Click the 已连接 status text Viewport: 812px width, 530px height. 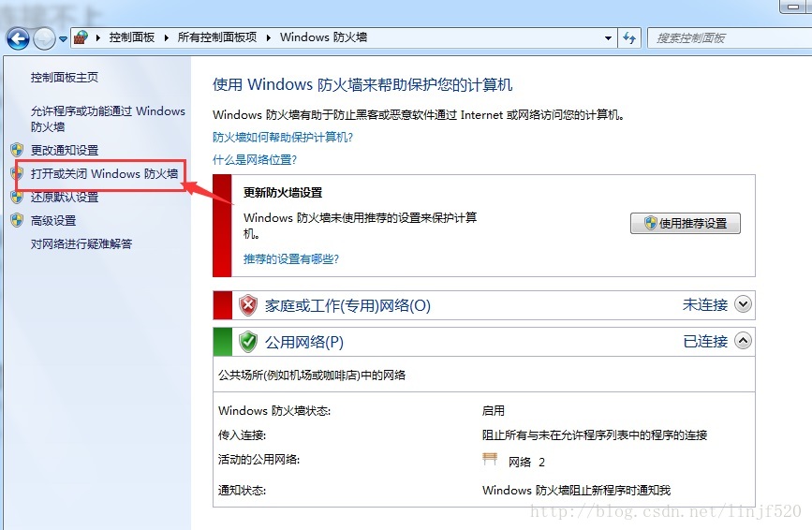pyautogui.click(x=705, y=341)
